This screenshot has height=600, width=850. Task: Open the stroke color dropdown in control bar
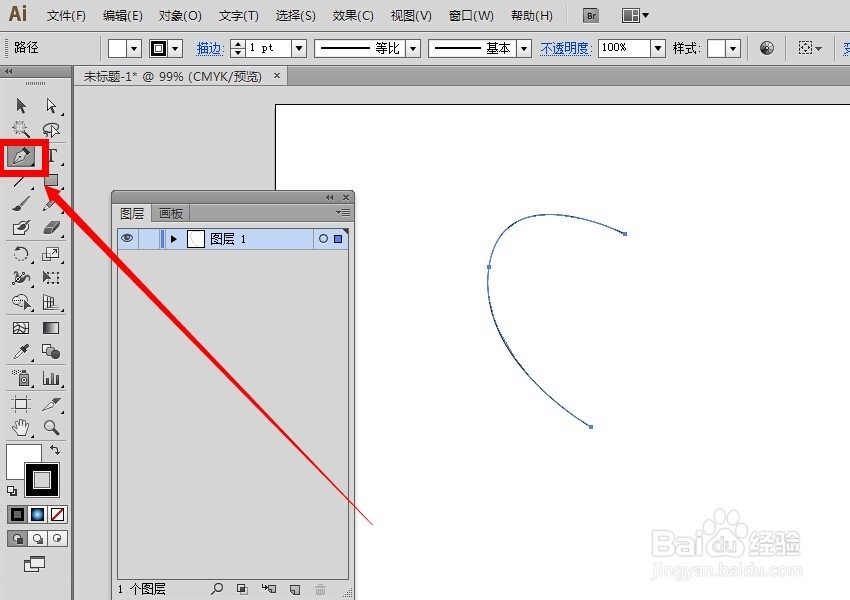coord(175,49)
